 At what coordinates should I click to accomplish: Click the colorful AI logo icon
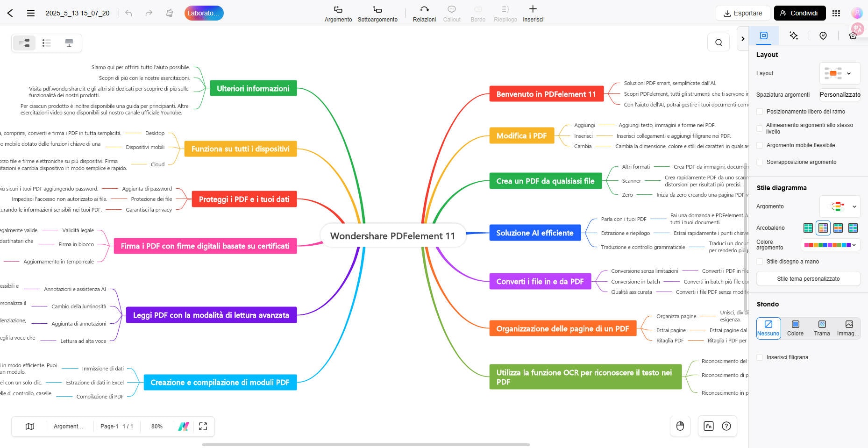click(x=184, y=427)
